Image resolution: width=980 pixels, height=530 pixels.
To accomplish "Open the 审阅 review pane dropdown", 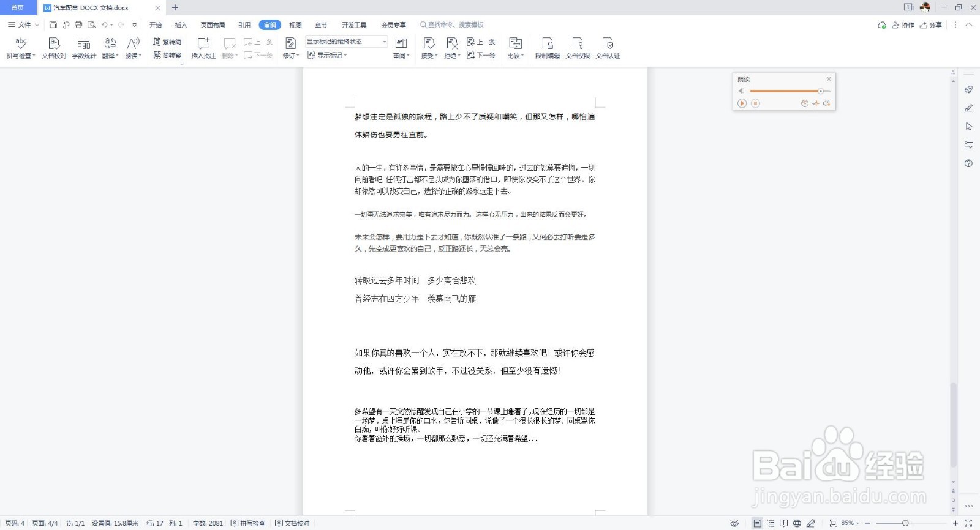I will click(401, 48).
